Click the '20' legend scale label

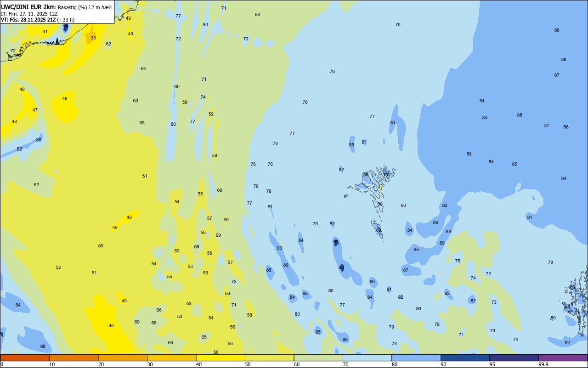(101, 364)
